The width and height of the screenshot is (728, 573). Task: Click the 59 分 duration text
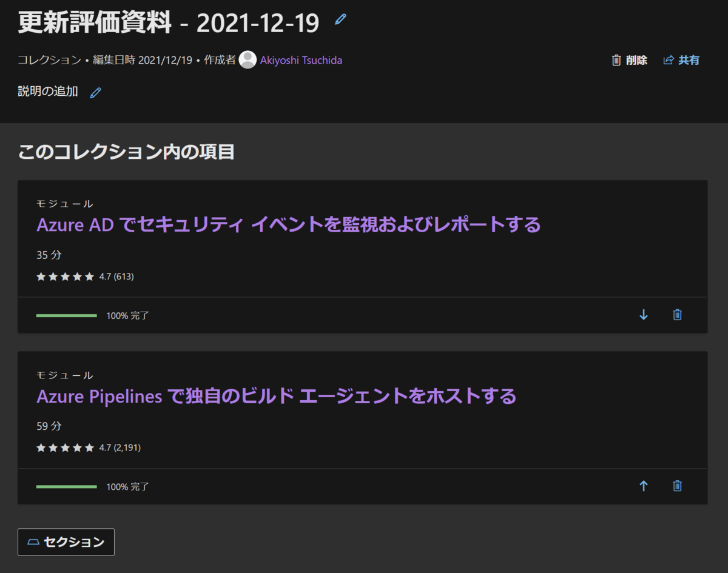pyautogui.click(x=49, y=426)
